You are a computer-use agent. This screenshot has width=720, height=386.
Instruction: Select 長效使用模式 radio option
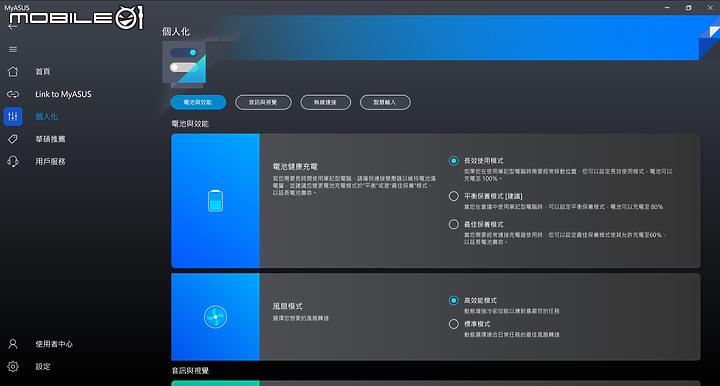[454, 161]
